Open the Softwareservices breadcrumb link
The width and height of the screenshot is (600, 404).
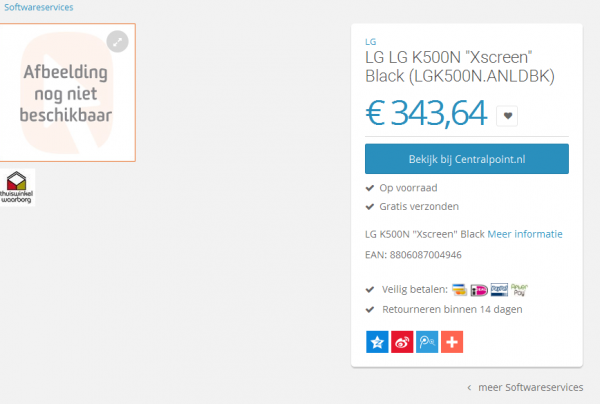[37, 7]
